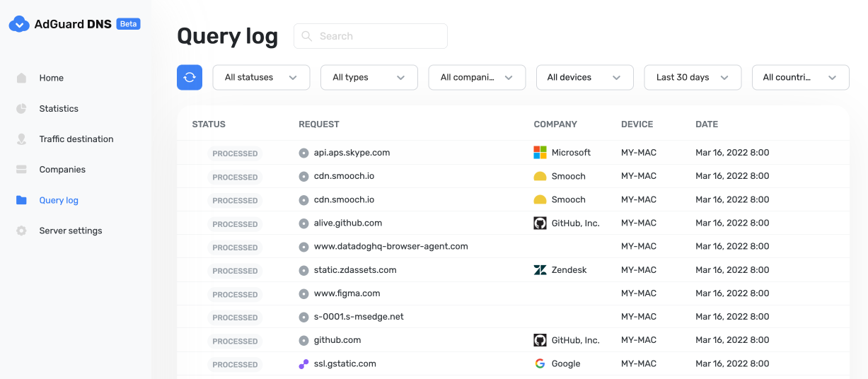The height and width of the screenshot is (379, 868).
Task: Click the Query log folder icon
Action: pyautogui.click(x=21, y=200)
